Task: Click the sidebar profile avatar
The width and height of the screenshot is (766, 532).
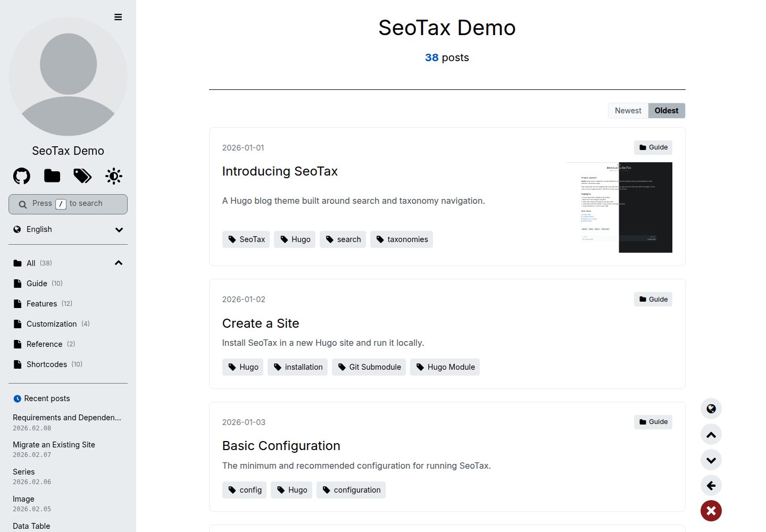Action: click(x=68, y=77)
